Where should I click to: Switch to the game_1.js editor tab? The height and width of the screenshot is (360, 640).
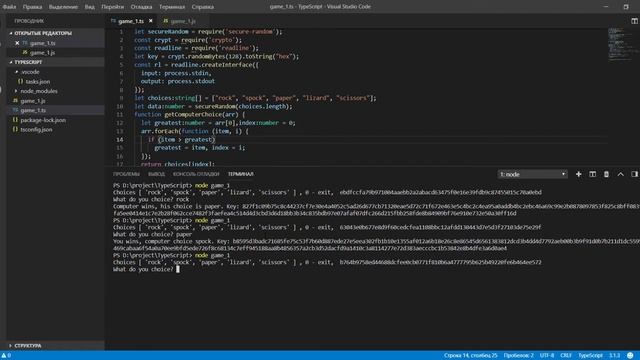pos(183,21)
